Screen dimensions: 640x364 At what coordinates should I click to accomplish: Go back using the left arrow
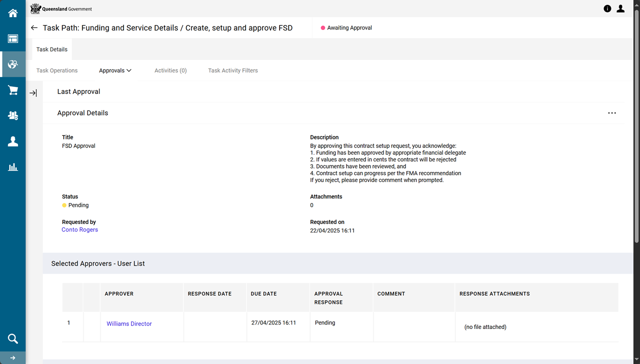[x=34, y=28]
